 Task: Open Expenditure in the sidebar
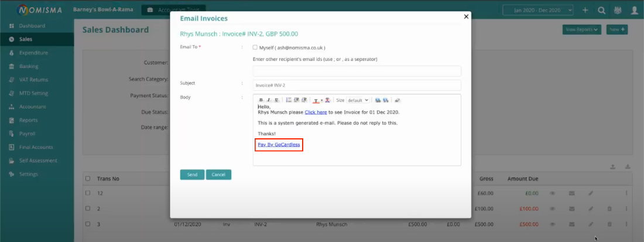tap(37, 53)
